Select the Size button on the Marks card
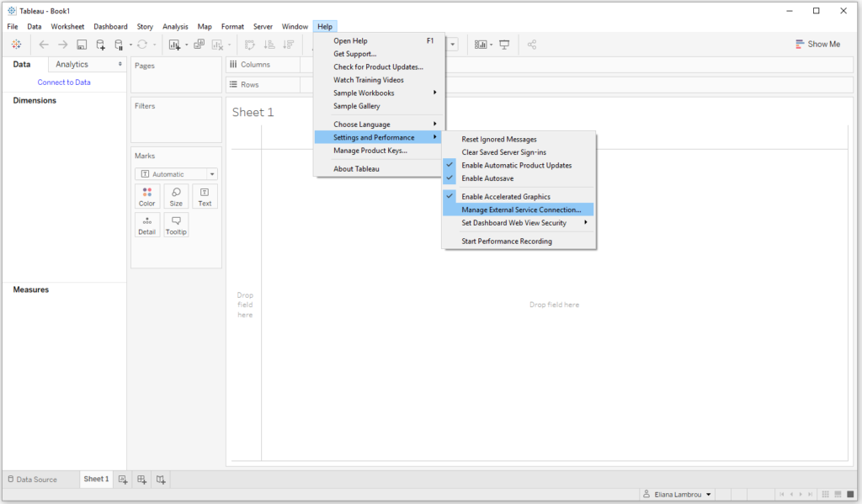The image size is (862, 504). (176, 196)
